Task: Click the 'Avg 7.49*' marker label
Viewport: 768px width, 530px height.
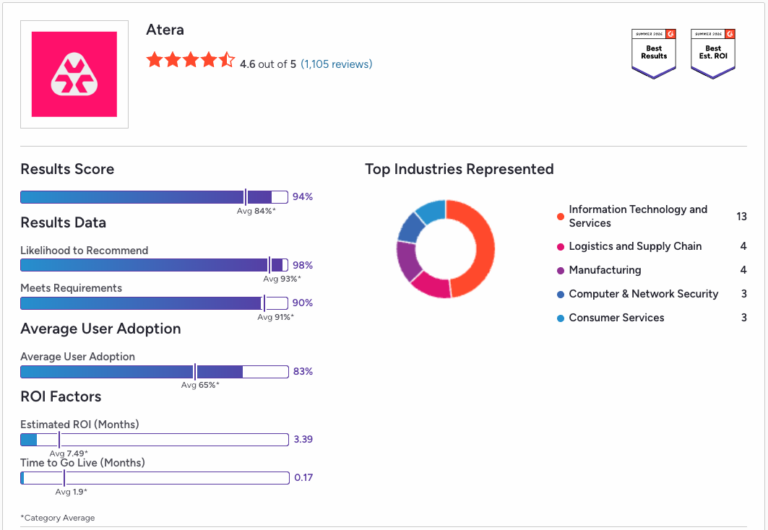Action: click(69, 454)
